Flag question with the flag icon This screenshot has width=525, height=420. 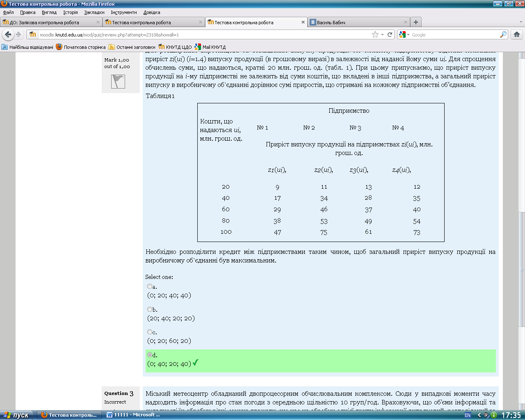point(118,82)
